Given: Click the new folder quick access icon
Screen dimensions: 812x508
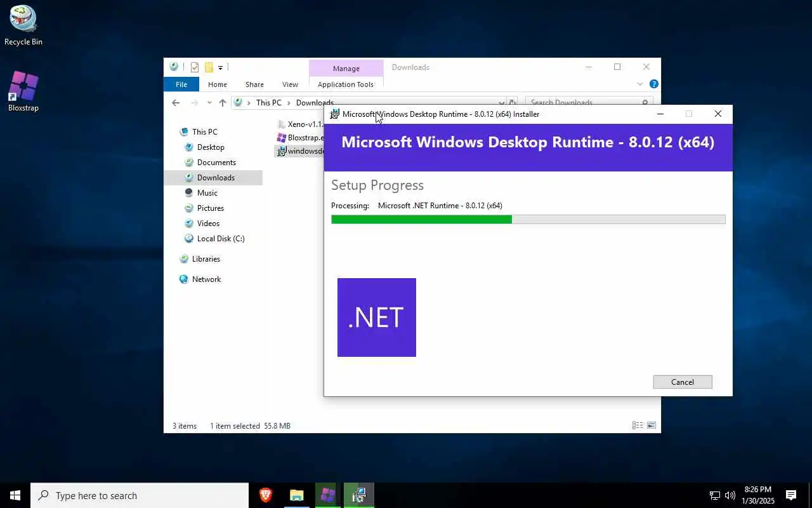Looking at the screenshot, I should [209, 67].
